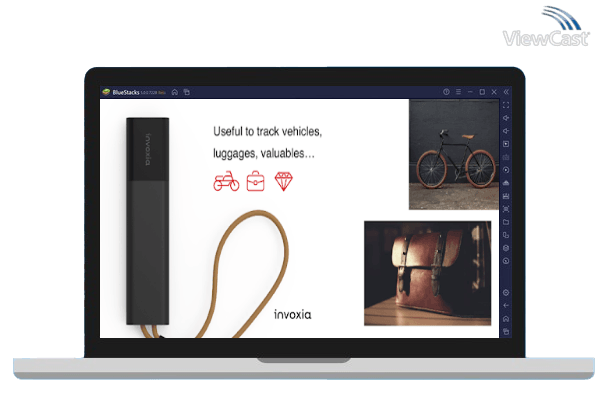This screenshot has width=602, height=414.
Task: Go back with sidebar arrow icon
Action: [x=506, y=306]
